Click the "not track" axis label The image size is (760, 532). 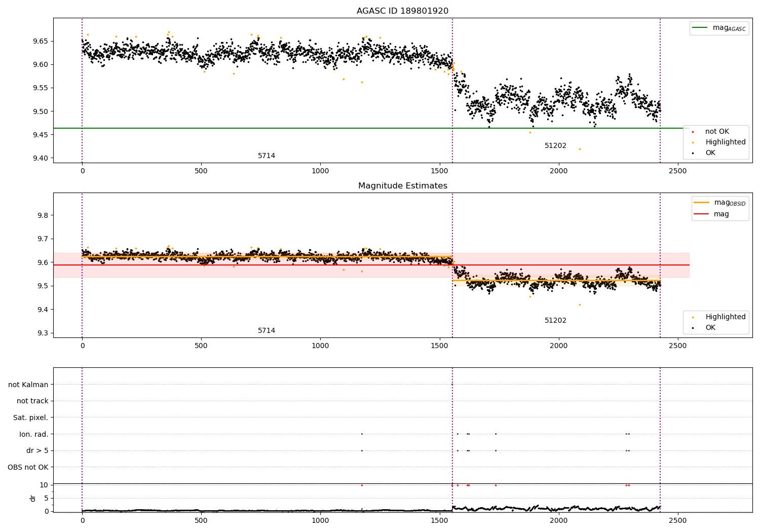(x=32, y=401)
